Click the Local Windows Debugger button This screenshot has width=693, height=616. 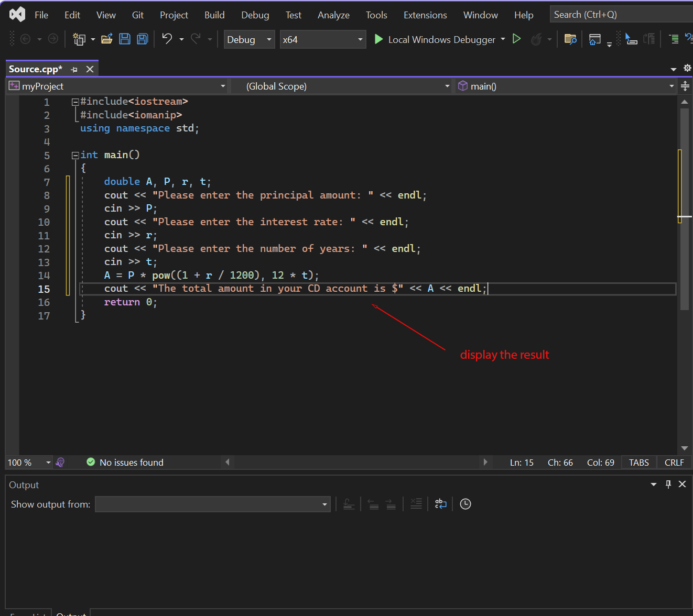(435, 39)
